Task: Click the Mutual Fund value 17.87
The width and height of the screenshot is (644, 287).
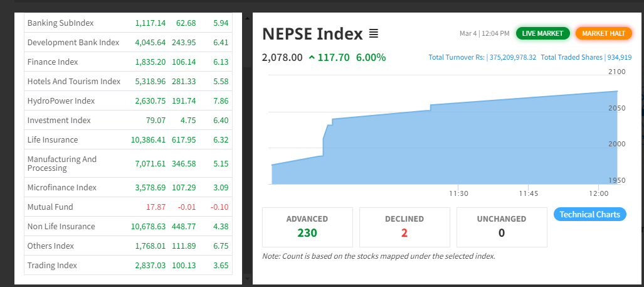Action: pyautogui.click(x=156, y=207)
